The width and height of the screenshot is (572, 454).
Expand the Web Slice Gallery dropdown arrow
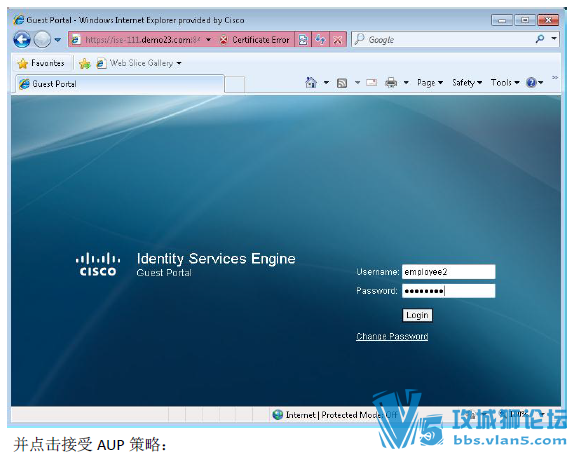pyautogui.click(x=179, y=63)
